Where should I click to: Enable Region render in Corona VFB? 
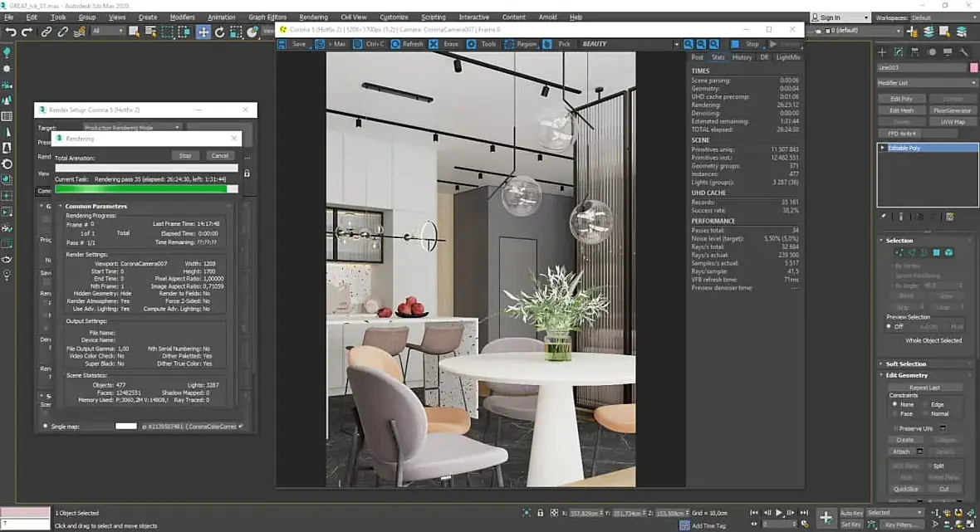click(521, 44)
